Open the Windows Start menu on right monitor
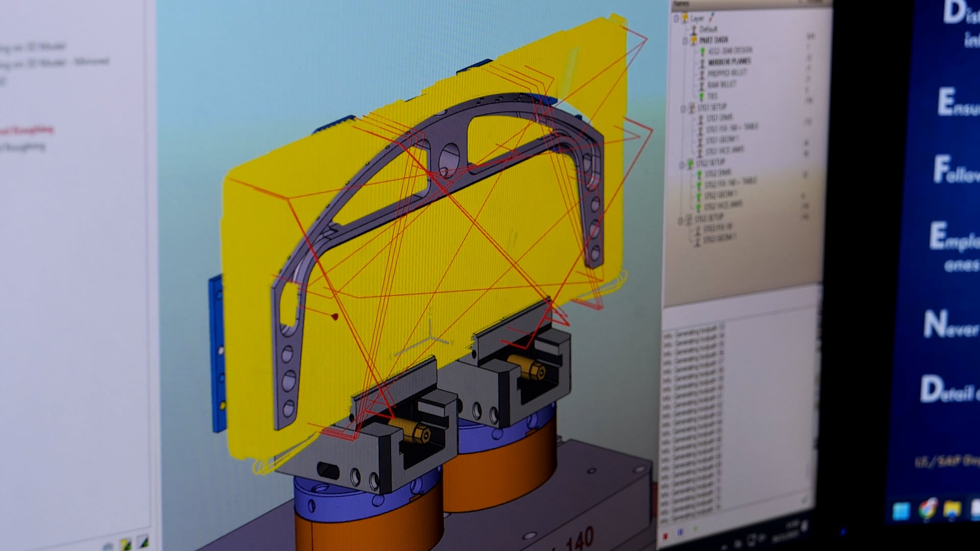Screen dimensions: 980x551 901,511
